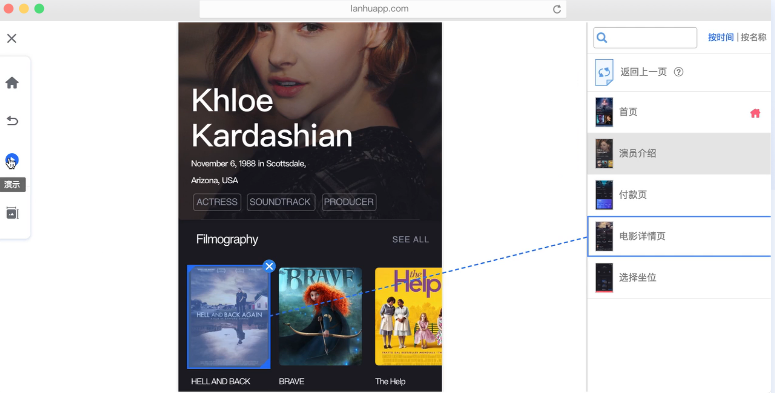
Task: Click in the page search field
Action: (x=645, y=38)
